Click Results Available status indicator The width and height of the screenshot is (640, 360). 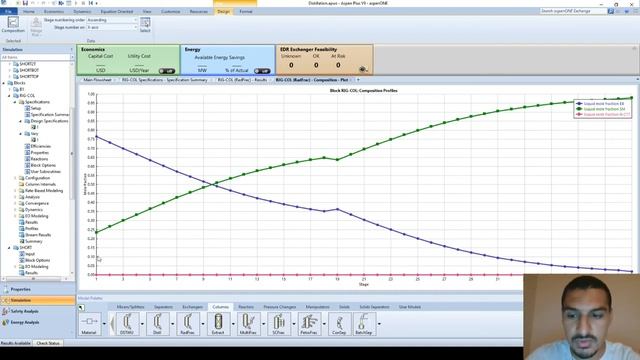tap(16, 343)
